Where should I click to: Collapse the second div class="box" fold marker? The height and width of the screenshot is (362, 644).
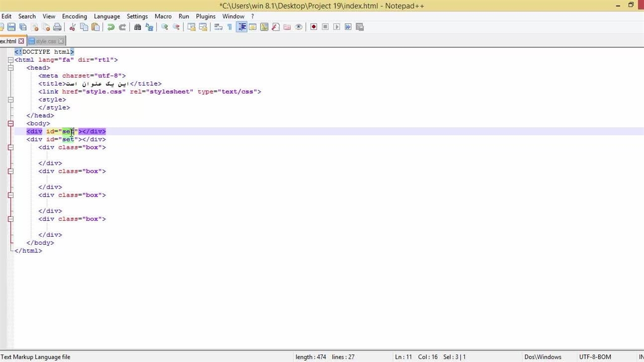click(x=11, y=171)
